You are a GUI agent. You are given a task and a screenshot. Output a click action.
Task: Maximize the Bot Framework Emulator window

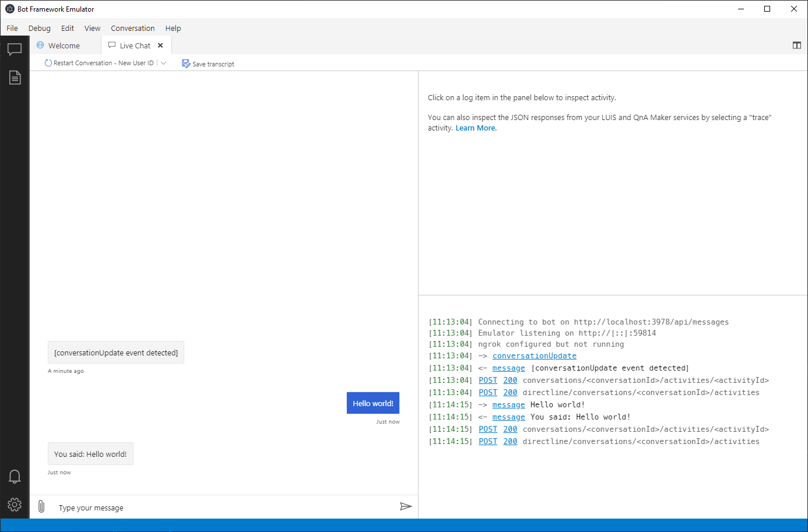(767, 9)
